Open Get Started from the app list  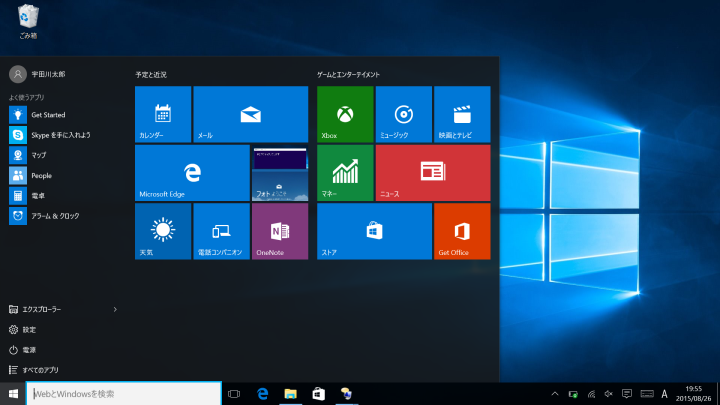click(x=47, y=115)
